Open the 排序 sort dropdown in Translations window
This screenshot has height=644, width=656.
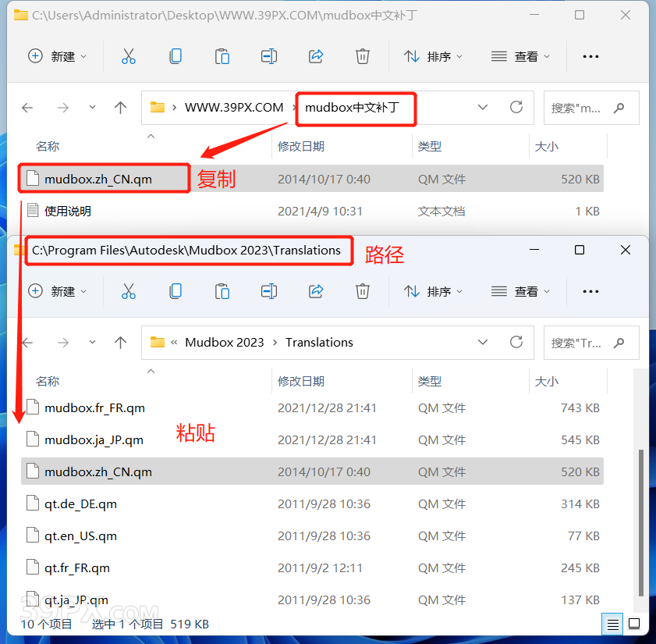point(434,291)
